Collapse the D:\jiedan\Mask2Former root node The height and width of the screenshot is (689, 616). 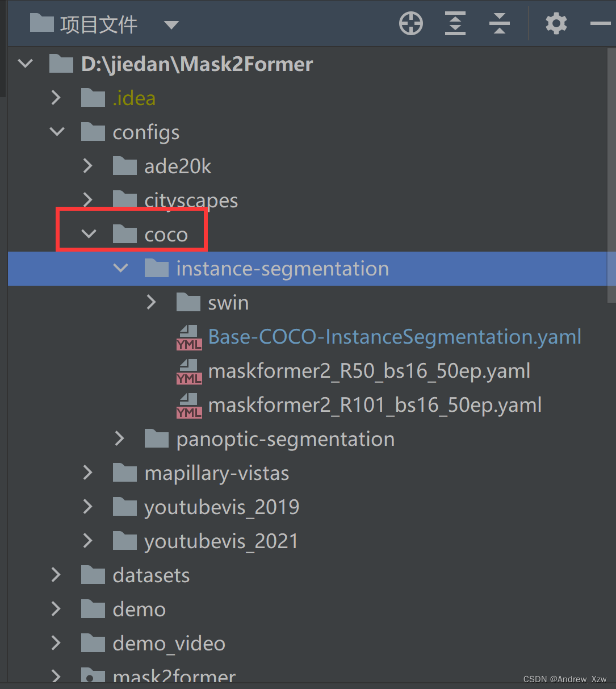click(25, 64)
